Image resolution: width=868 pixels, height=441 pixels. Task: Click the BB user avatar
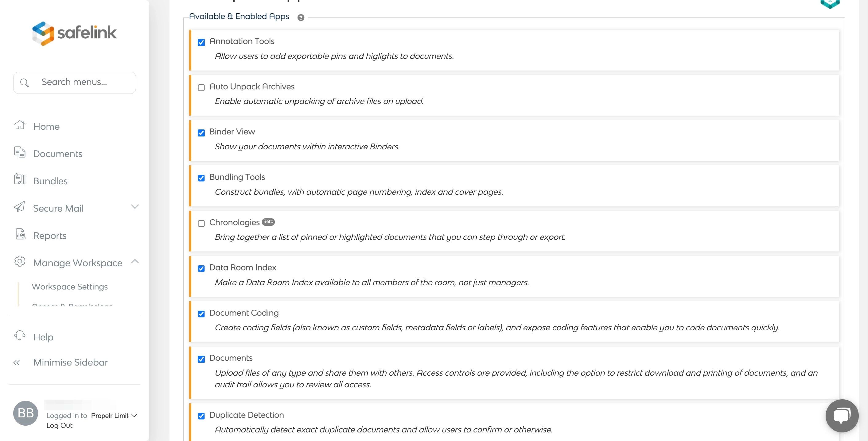[25, 413]
